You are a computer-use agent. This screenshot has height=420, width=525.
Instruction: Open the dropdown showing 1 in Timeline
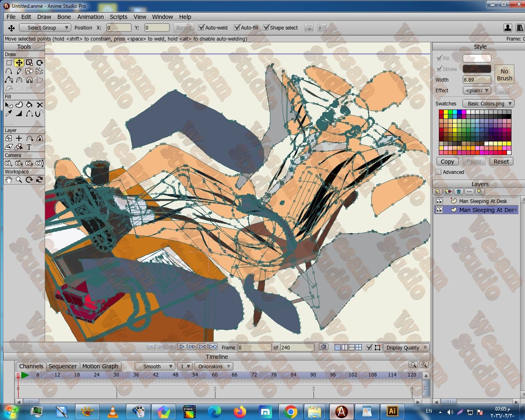(x=185, y=366)
